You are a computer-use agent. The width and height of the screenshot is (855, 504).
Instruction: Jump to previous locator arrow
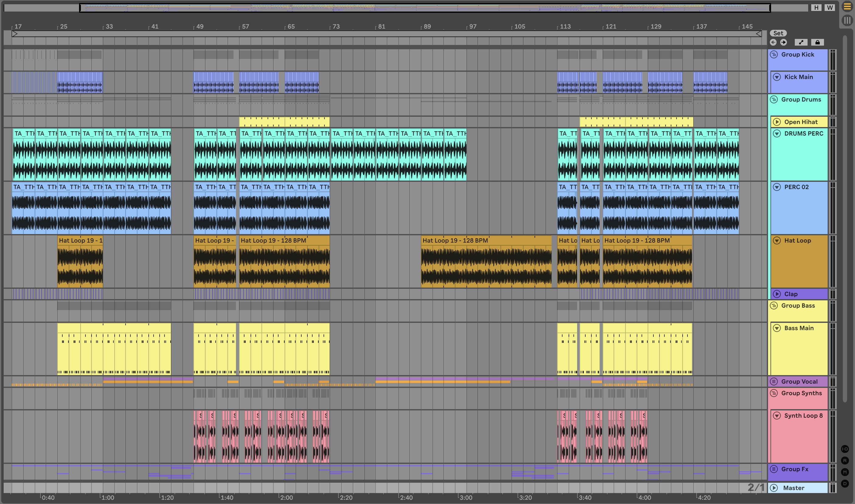tap(773, 42)
